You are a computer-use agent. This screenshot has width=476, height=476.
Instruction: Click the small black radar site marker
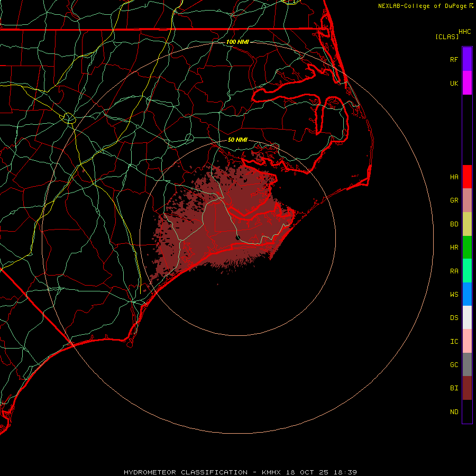coord(237,237)
